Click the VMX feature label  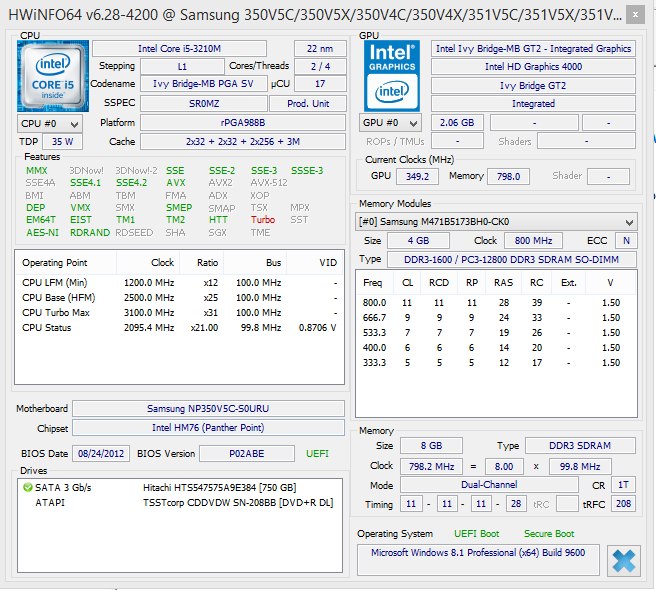tap(80, 208)
